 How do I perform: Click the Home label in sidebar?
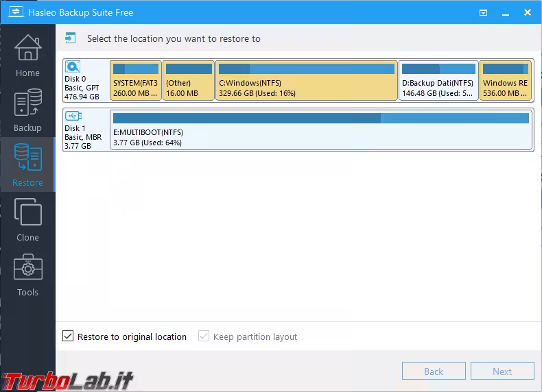point(27,73)
